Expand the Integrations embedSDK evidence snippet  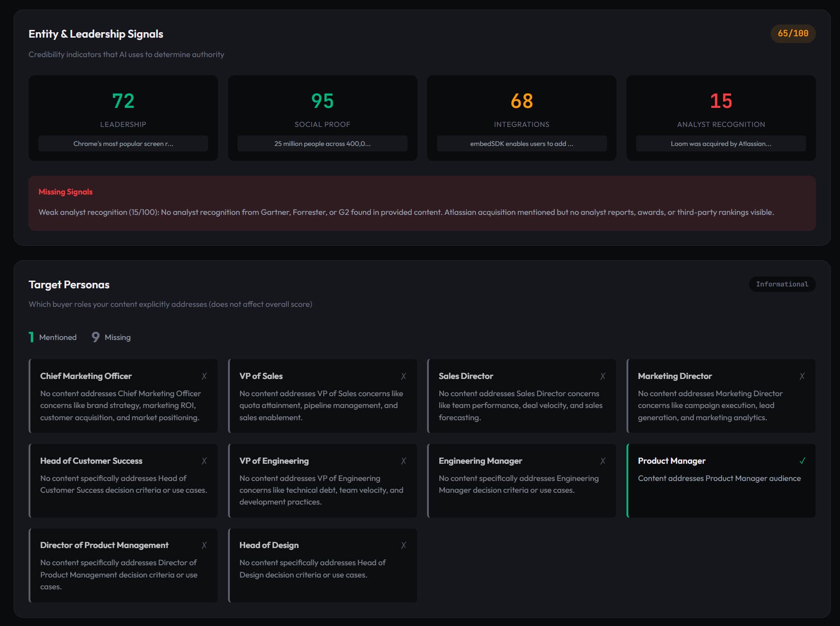coord(521,144)
